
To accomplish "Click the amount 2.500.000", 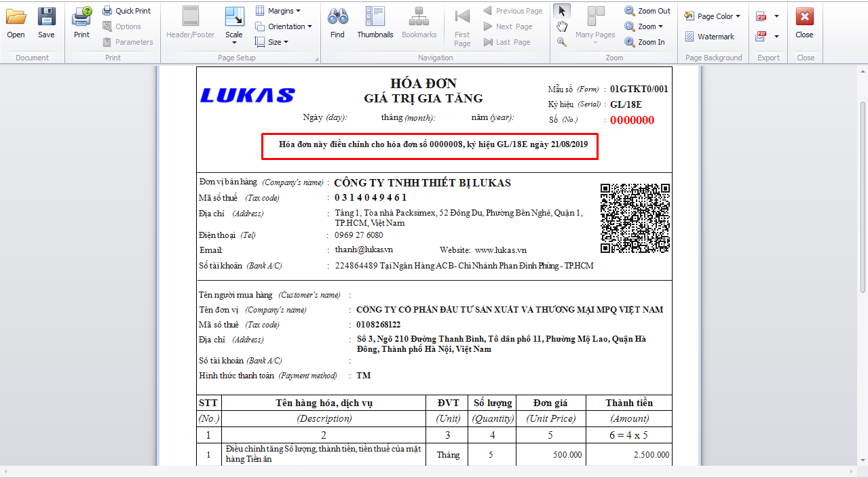I will coord(651,455).
